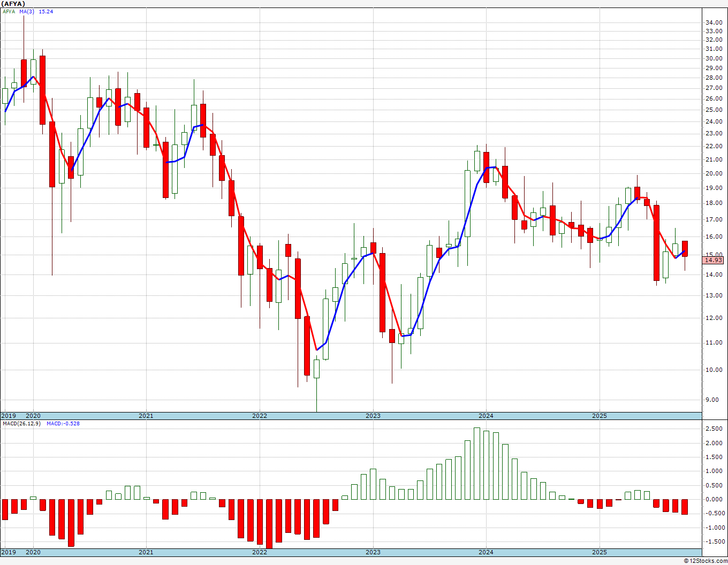Click the 2021 label on price timeline
The height and width of the screenshot is (565, 728).
pos(146,416)
